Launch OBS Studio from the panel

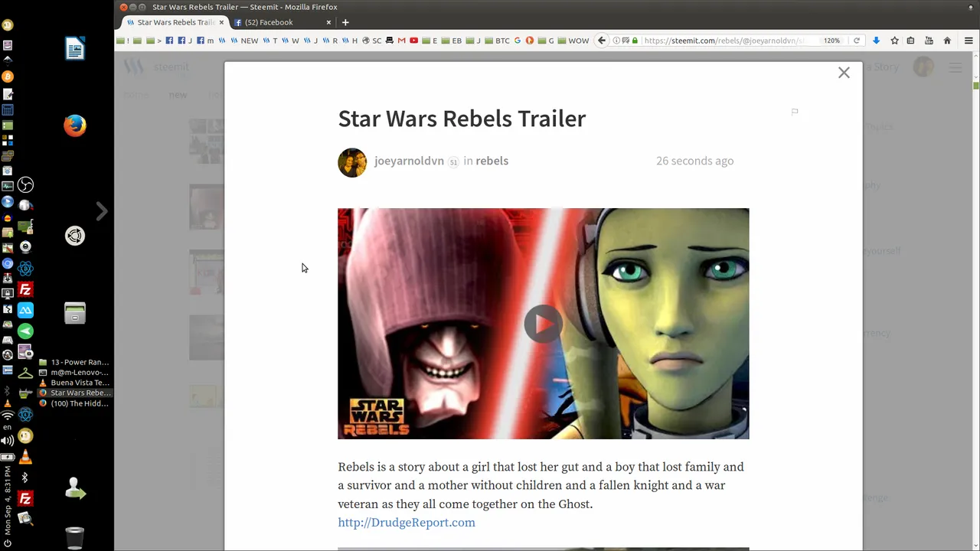(x=25, y=185)
